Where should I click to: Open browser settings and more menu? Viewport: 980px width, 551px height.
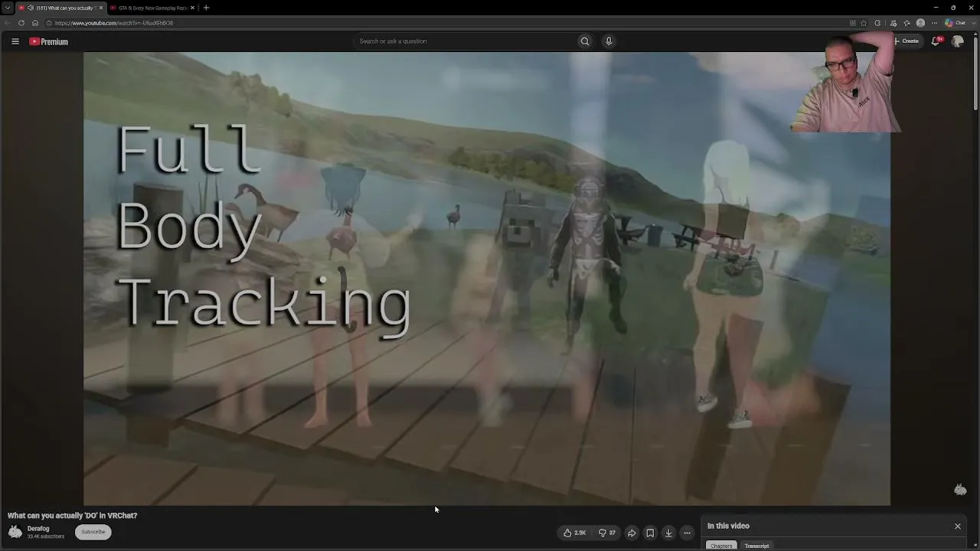point(934,23)
